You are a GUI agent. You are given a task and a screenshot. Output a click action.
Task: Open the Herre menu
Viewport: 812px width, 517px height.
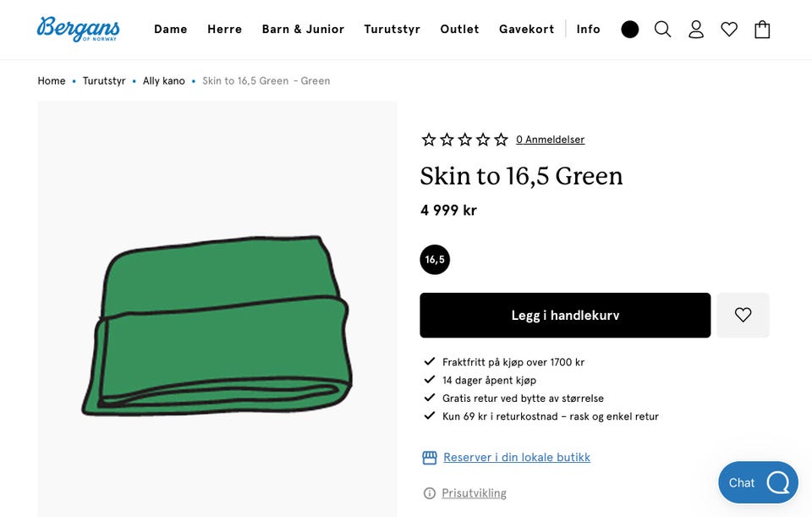[225, 30]
